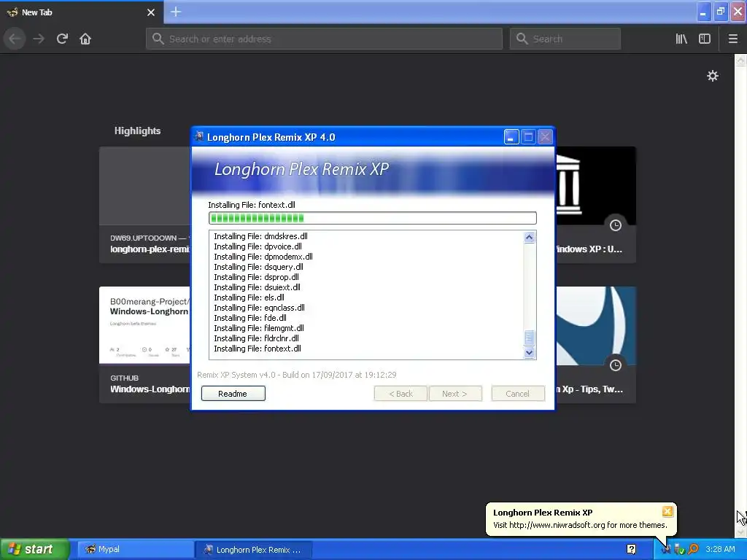Close the Longhorn Plex balloon notification
Screen dimensions: 747x560
[667, 511]
